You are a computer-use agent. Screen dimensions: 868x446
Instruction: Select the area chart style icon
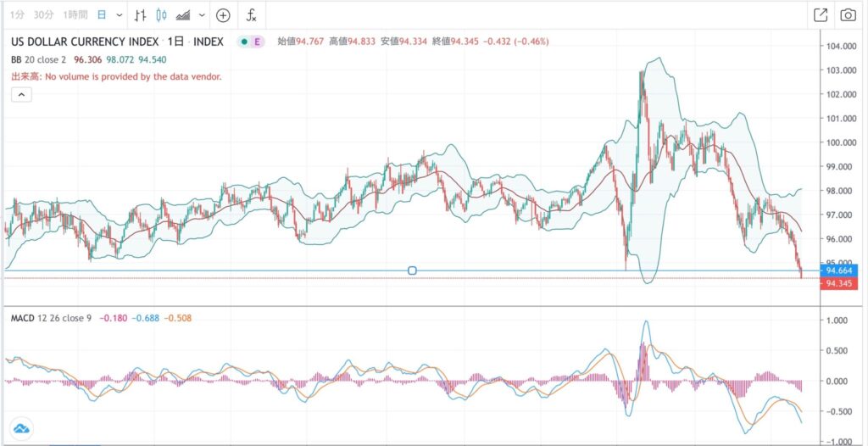(182, 15)
